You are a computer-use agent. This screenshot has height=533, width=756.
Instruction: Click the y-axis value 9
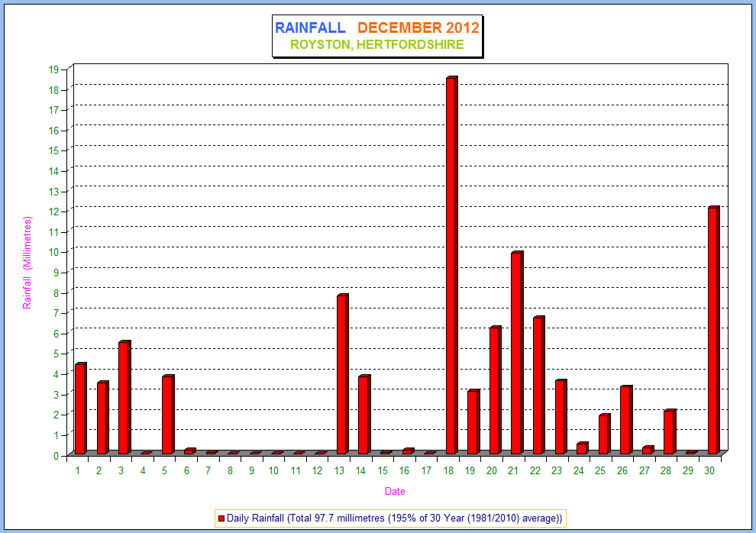pyautogui.click(x=57, y=273)
